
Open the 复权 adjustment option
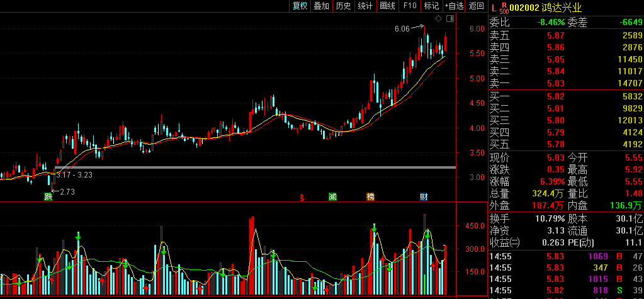coord(300,6)
